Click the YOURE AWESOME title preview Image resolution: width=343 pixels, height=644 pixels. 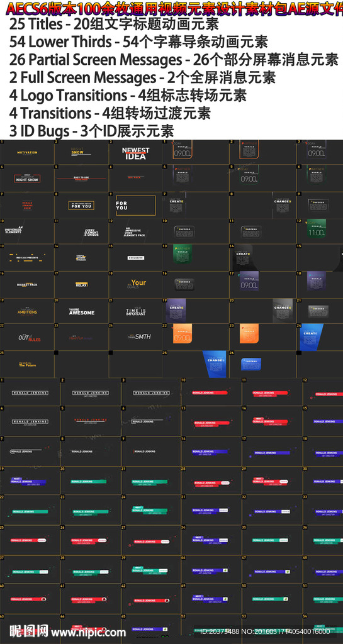pyautogui.click(x=81, y=312)
